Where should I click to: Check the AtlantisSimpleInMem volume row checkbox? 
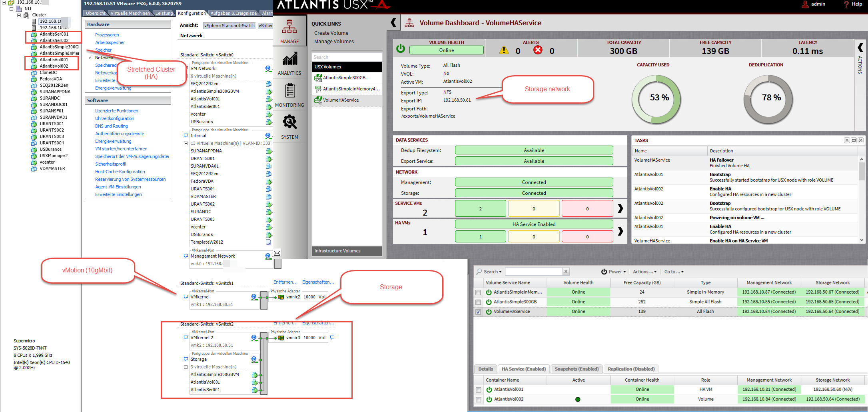478,292
